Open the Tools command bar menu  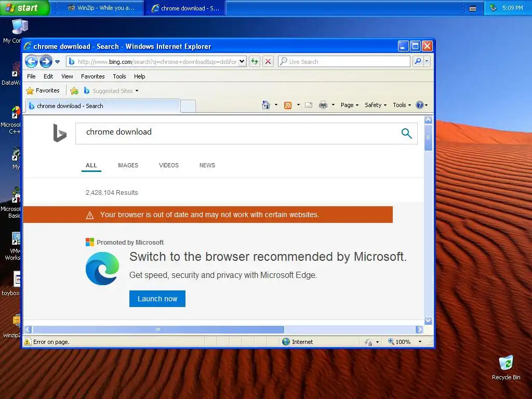[402, 105]
